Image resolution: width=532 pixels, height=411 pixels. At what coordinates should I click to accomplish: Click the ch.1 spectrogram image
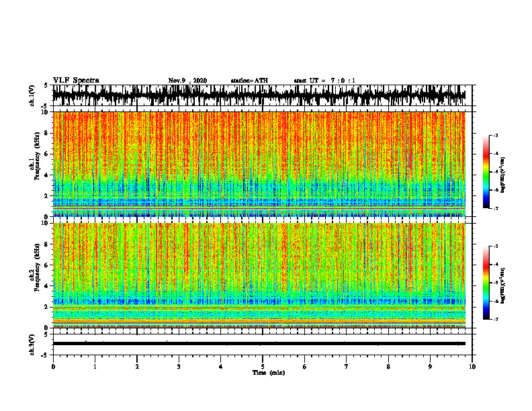coord(259,164)
